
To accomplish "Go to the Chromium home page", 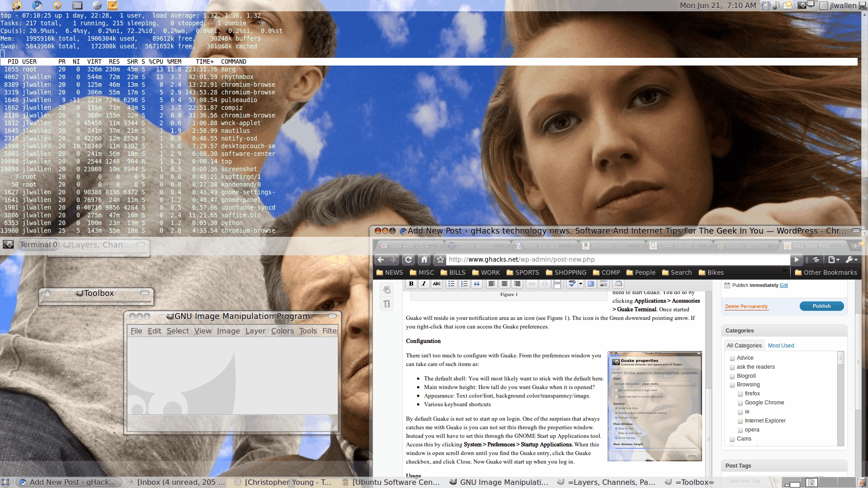I will coord(424,259).
